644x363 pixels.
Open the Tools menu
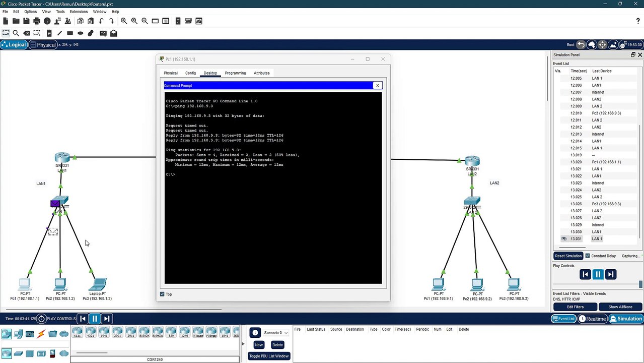pos(60,12)
